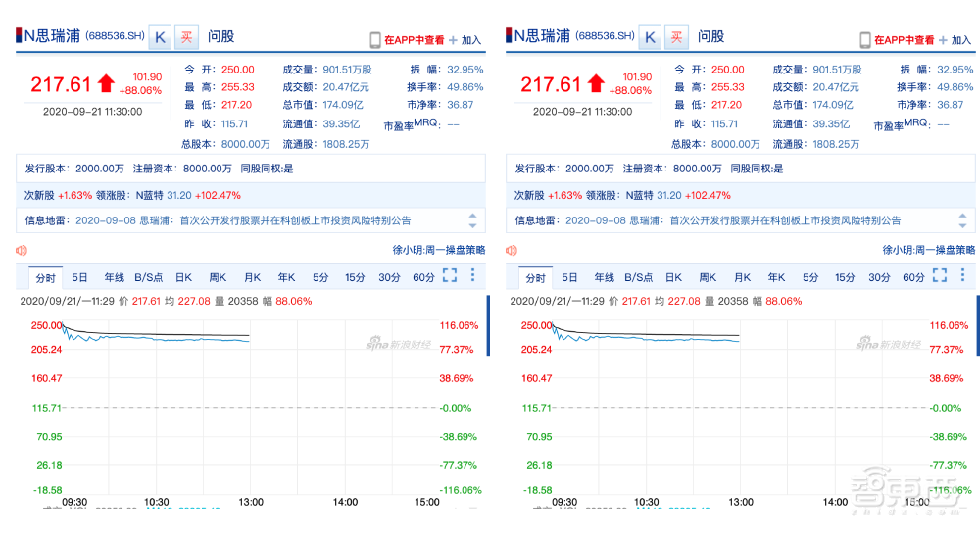The width and height of the screenshot is (980, 534).
Task: Select the 月K tab in the left chart
Action: point(253,278)
